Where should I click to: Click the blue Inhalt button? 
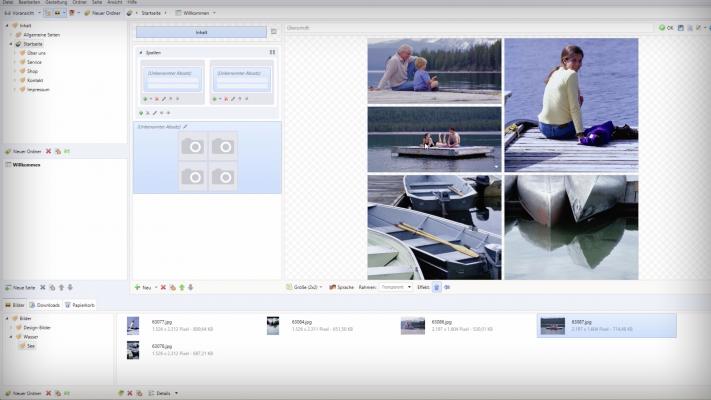[201, 33]
